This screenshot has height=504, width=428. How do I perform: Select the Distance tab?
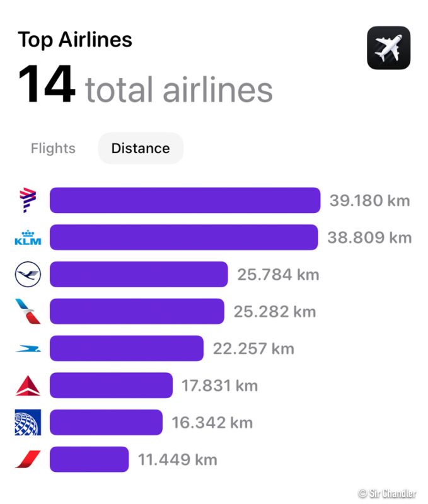141,149
